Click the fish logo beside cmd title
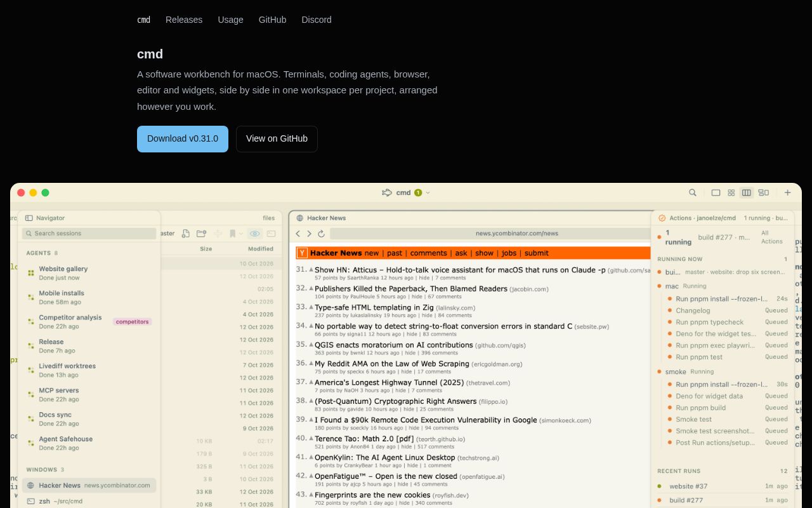Screen dimensions: 812x508 (x=387, y=192)
